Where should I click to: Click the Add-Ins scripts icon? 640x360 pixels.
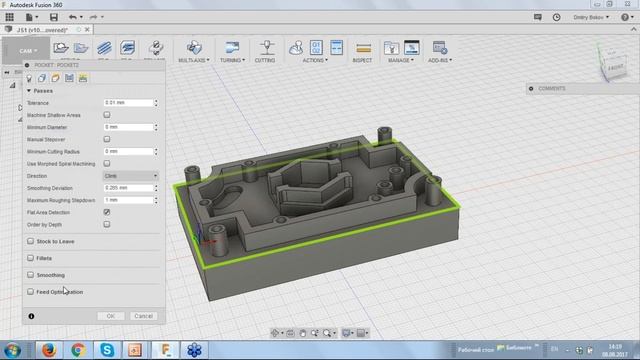[440, 47]
